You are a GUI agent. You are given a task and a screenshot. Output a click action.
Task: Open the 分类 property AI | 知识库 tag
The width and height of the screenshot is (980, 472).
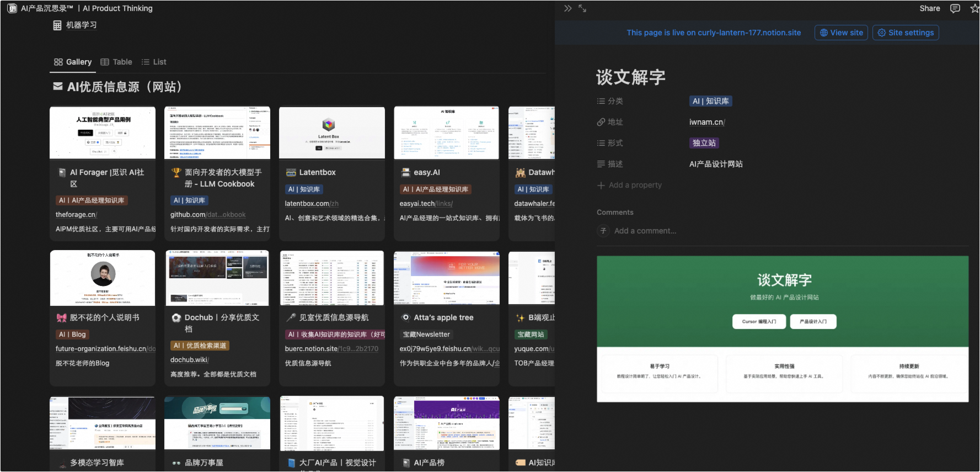tap(711, 101)
